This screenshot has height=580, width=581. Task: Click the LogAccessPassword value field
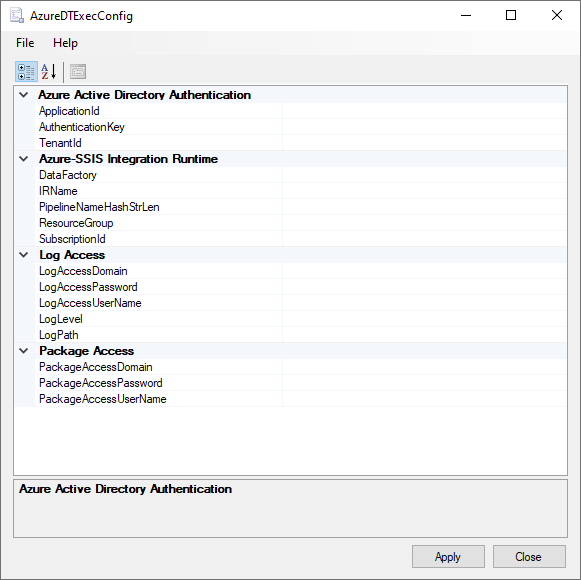425,287
